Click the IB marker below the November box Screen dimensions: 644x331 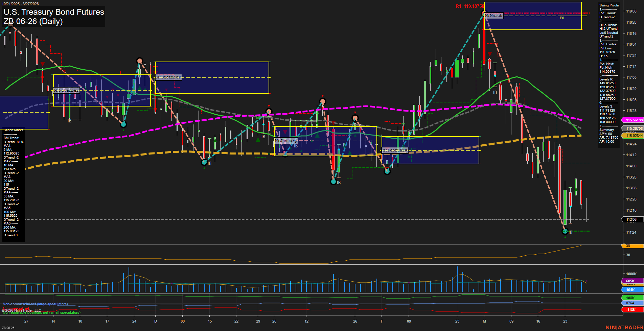(x=69, y=120)
